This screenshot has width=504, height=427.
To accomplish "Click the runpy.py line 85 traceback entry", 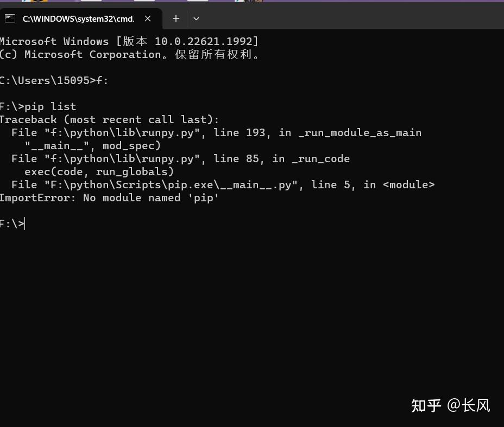I will point(180,158).
